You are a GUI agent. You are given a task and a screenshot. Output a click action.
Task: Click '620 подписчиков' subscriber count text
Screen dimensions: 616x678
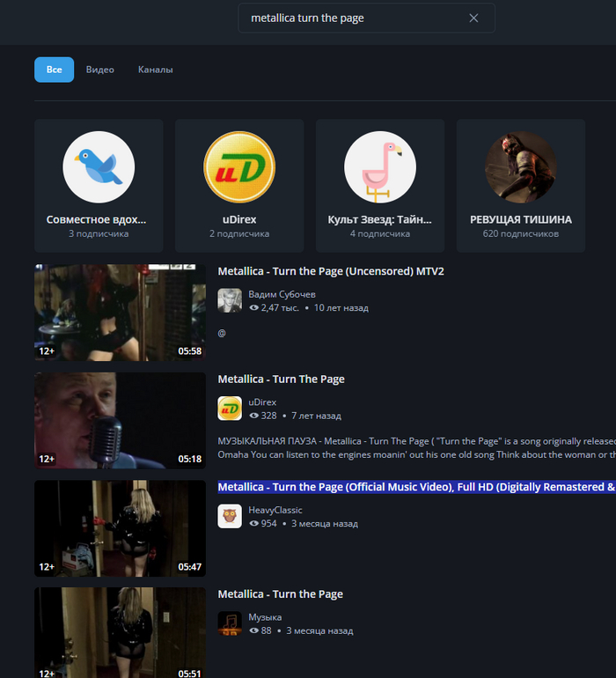coord(521,234)
